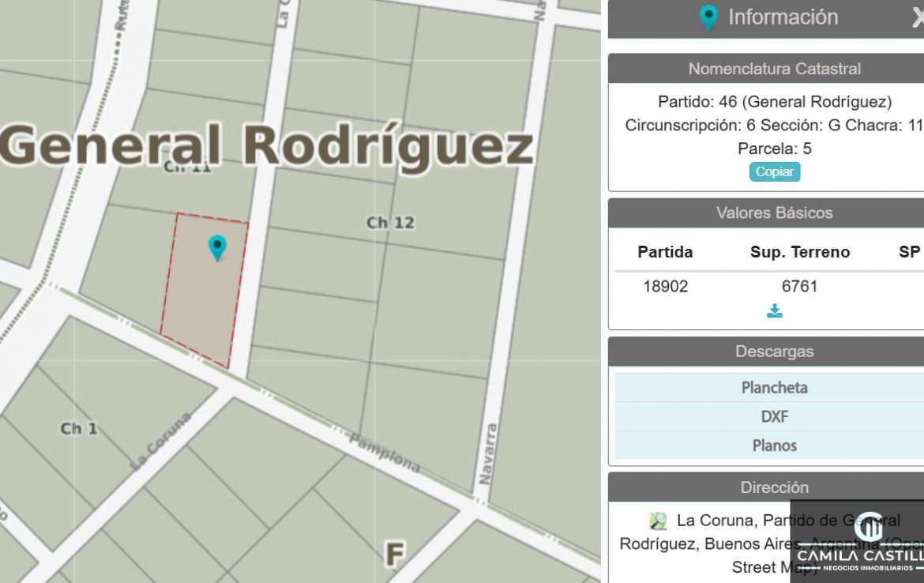
Task: Click the Sup. Terreno column header
Action: click(799, 252)
